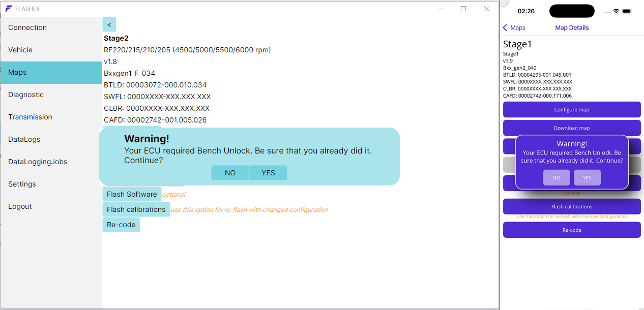Open Settings in the sidebar

(22, 184)
